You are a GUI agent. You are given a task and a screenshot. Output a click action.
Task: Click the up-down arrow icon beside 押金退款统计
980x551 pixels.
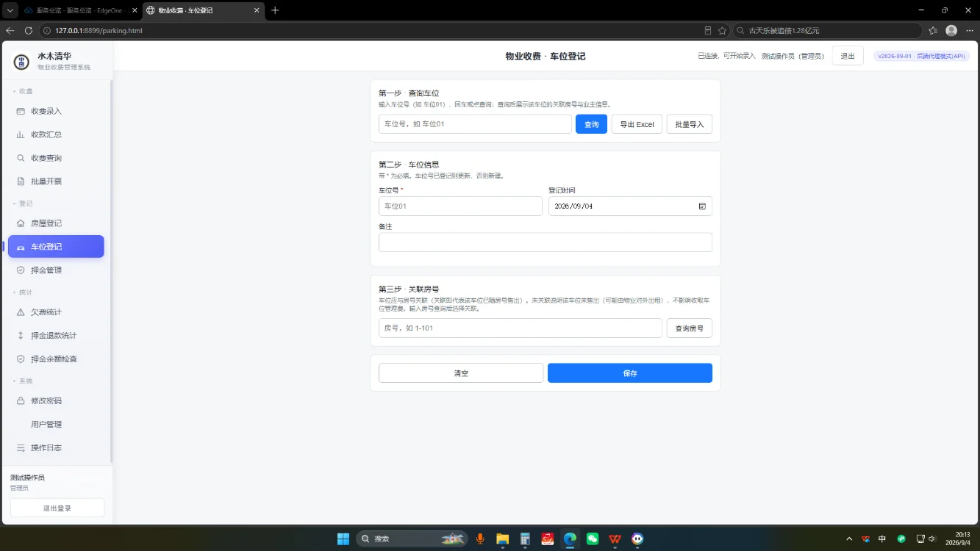click(x=21, y=336)
